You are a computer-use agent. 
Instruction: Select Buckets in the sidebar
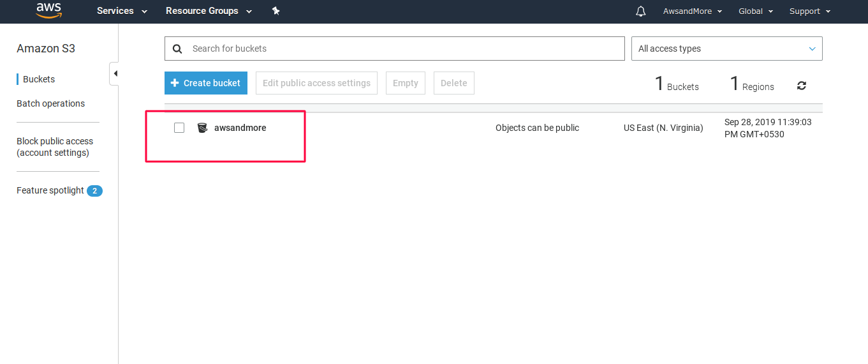click(39, 79)
